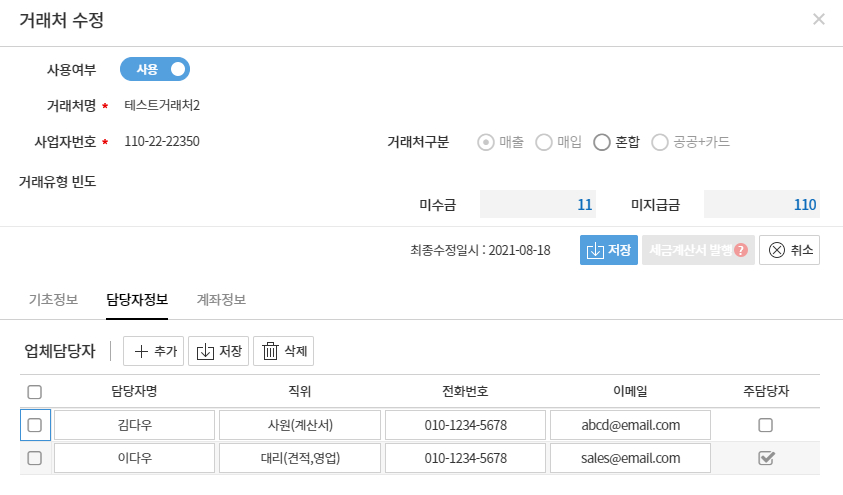Edit the position field 대리(견적,영업)
The width and height of the screenshot is (843, 495).
(300, 458)
